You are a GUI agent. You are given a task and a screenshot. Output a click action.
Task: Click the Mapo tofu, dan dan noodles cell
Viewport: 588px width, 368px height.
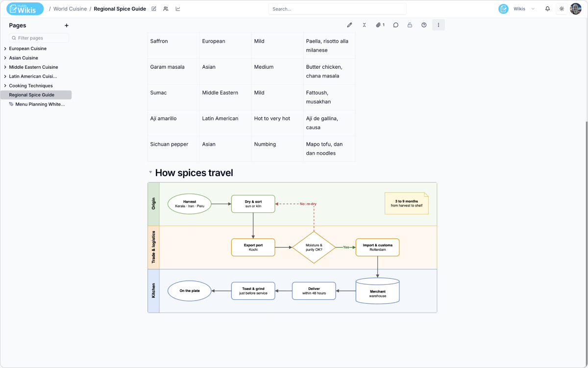(x=329, y=149)
